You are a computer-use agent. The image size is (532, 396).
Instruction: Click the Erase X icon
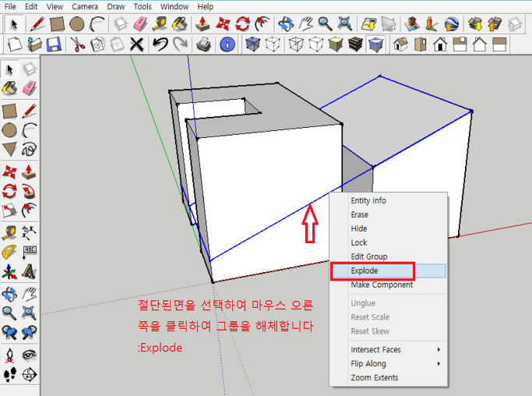[136, 44]
